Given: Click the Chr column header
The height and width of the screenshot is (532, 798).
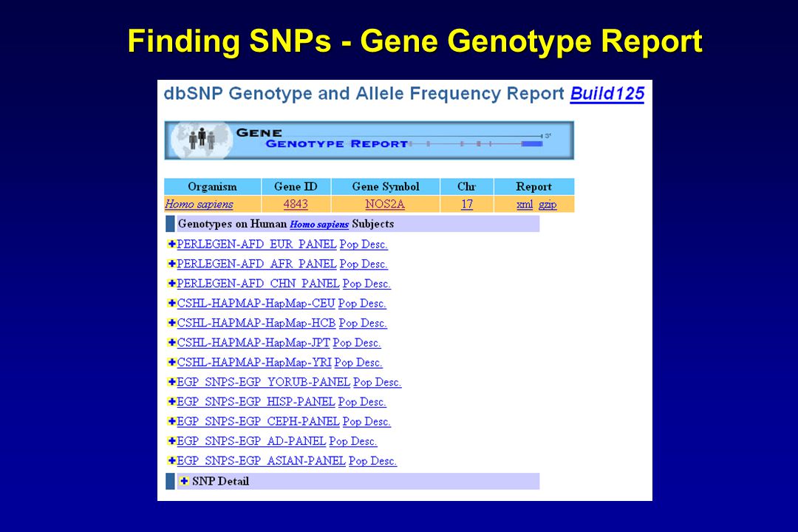Looking at the screenshot, I should point(467,186).
